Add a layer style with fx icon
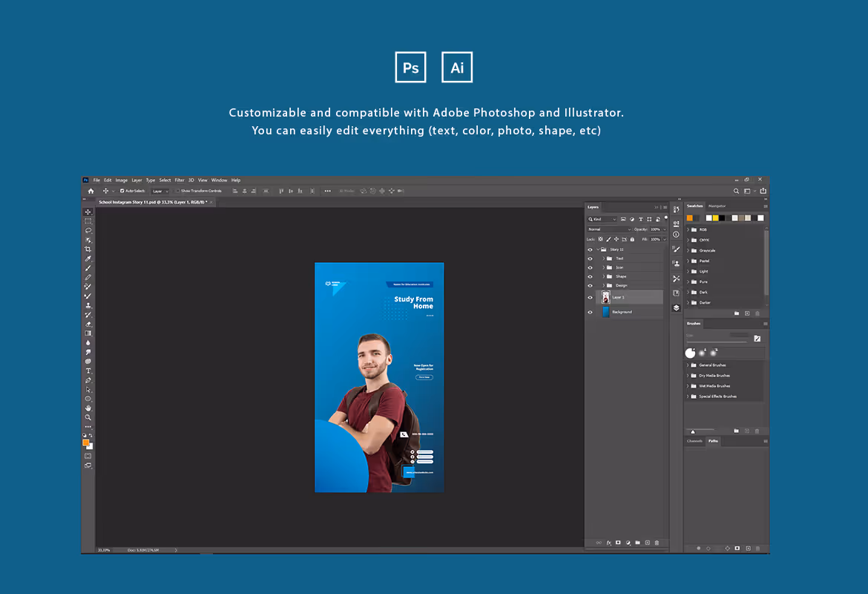Image resolution: width=868 pixels, height=594 pixels. (609, 543)
